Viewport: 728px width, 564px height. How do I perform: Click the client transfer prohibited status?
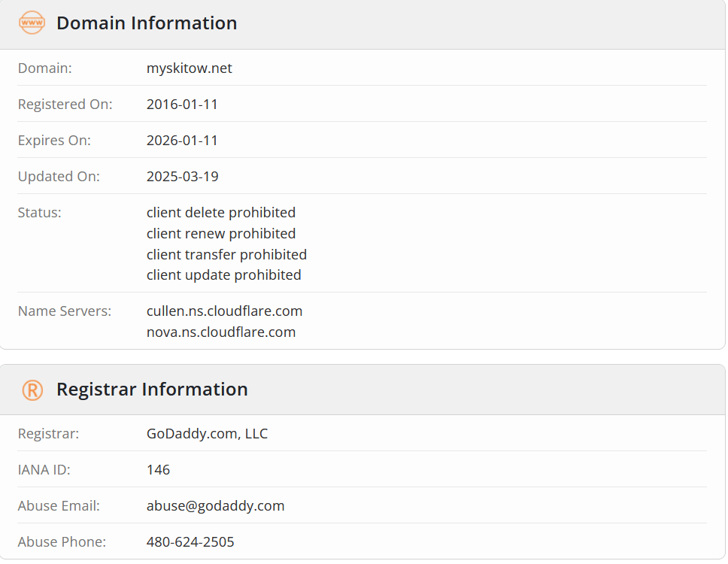point(226,255)
